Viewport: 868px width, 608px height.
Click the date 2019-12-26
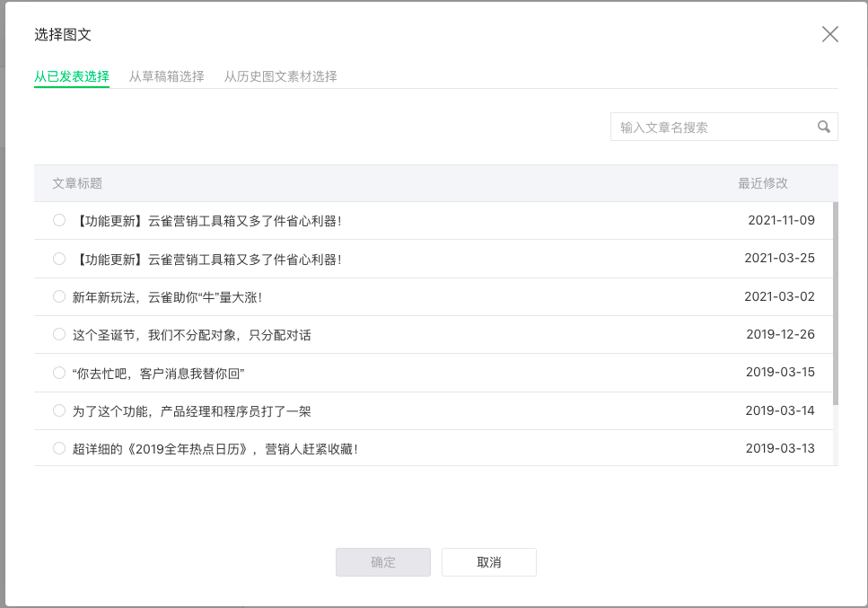[x=781, y=334]
